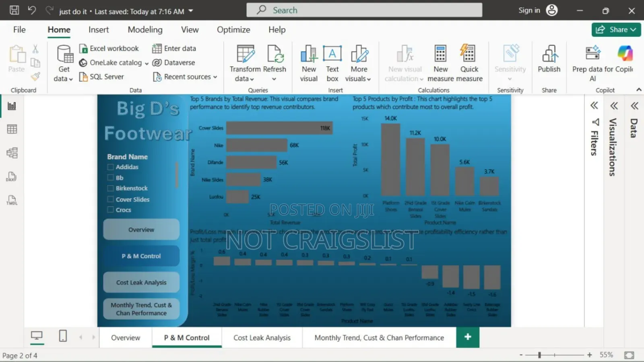Collapse the ribbon with the arrow

(x=639, y=89)
